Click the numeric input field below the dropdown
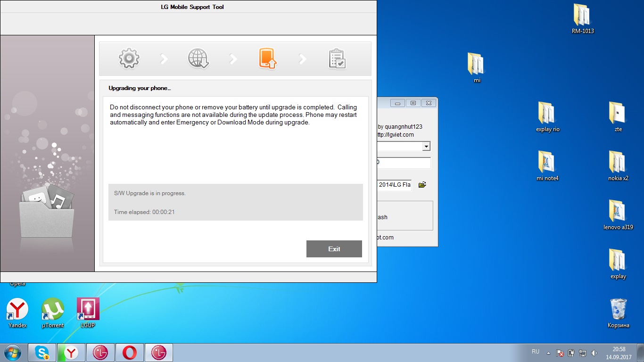This screenshot has width=644, height=362. tap(404, 163)
